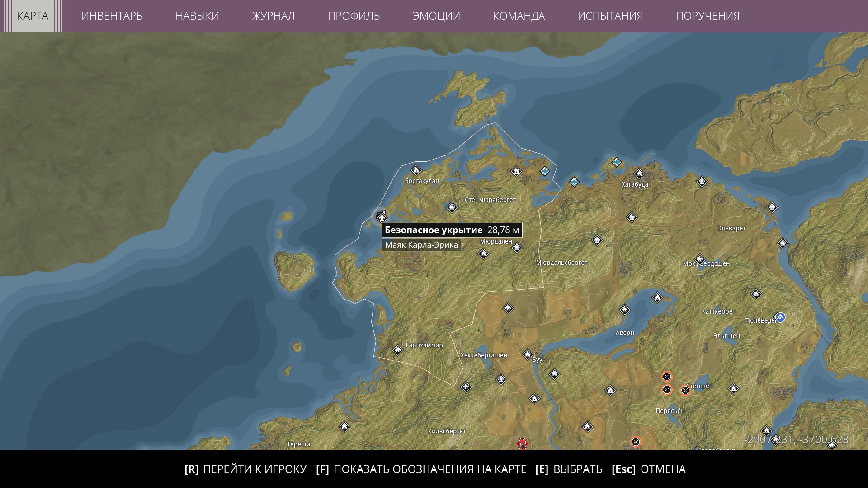This screenshot has width=868, height=488.
Task: Click the Маяк Карла-Эрика location name
Action: click(421, 245)
